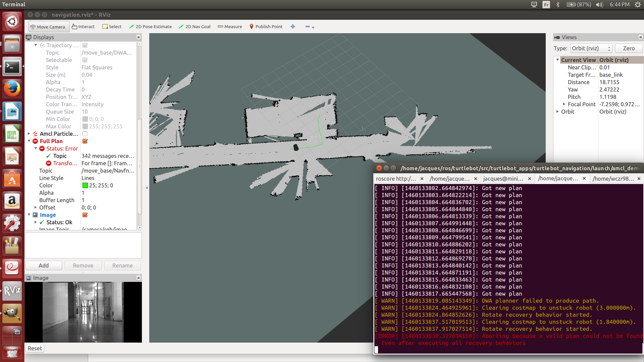Open the keyboard layout Fr indicator
Screen dimensions: 644x362
click(x=546, y=4)
